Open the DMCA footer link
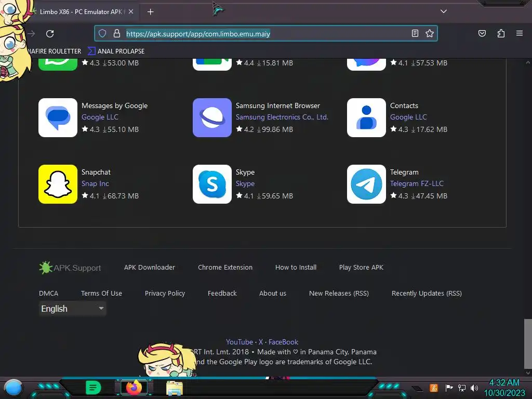This screenshot has width=532, height=399. 48,293
